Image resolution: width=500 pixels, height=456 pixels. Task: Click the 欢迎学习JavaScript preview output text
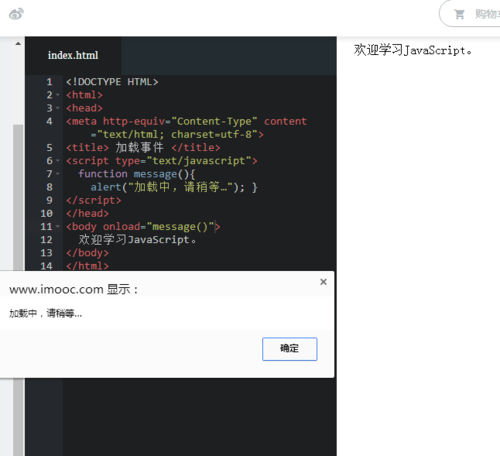click(x=413, y=50)
